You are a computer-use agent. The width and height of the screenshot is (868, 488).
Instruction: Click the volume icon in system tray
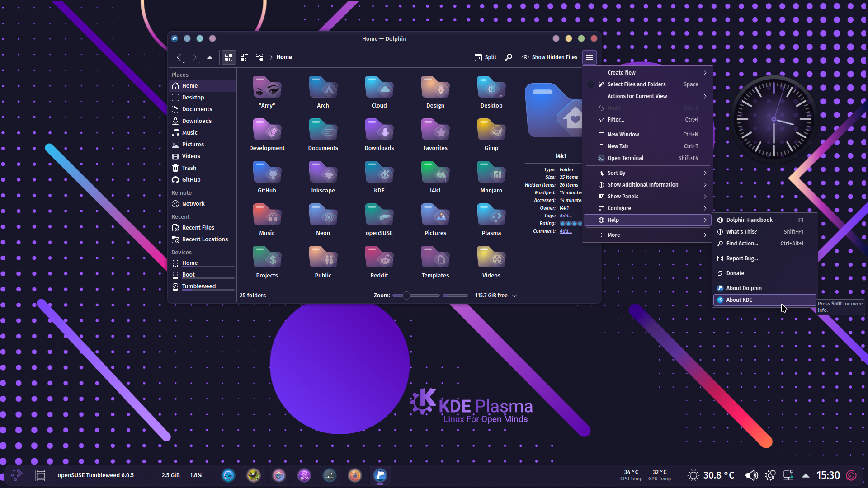(751, 475)
